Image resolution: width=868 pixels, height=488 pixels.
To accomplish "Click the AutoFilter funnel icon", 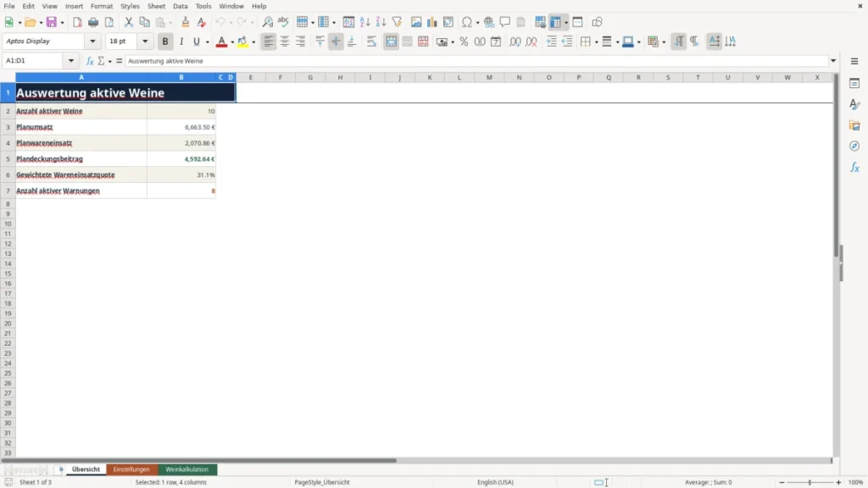I will 397,22.
